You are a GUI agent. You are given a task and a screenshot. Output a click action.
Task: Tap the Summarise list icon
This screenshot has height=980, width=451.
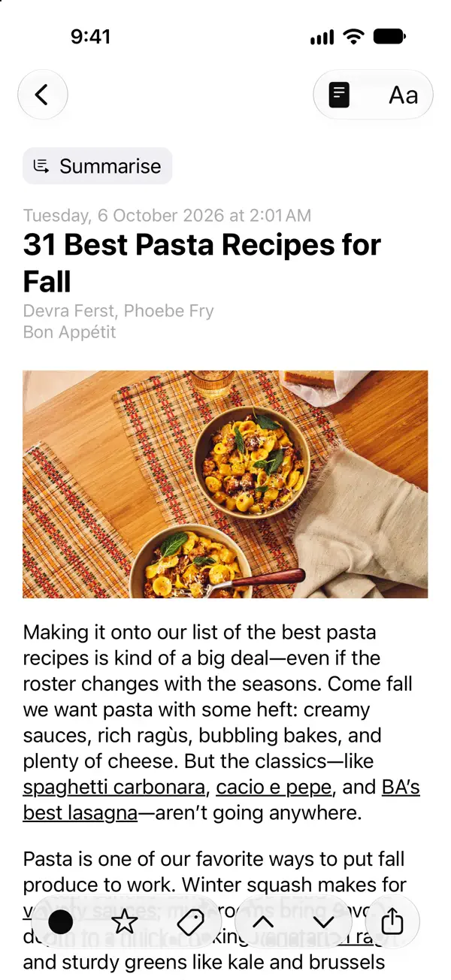(42, 166)
